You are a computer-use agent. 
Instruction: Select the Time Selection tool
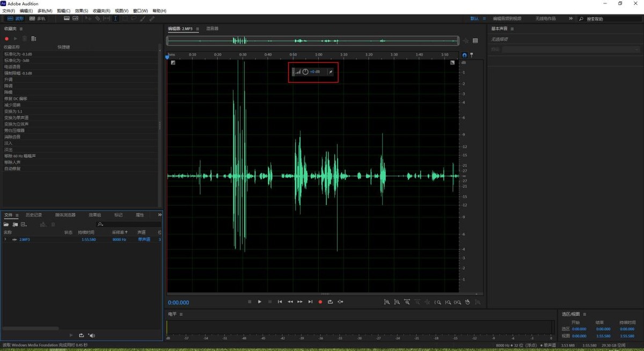[x=116, y=18]
